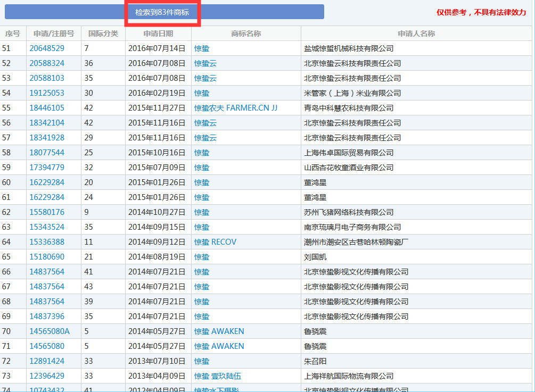
Task: Open registration number 12891424 link
Action: (47, 361)
